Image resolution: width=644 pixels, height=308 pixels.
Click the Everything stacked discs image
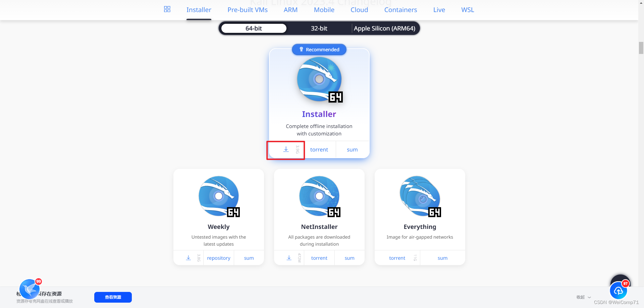(420, 196)
